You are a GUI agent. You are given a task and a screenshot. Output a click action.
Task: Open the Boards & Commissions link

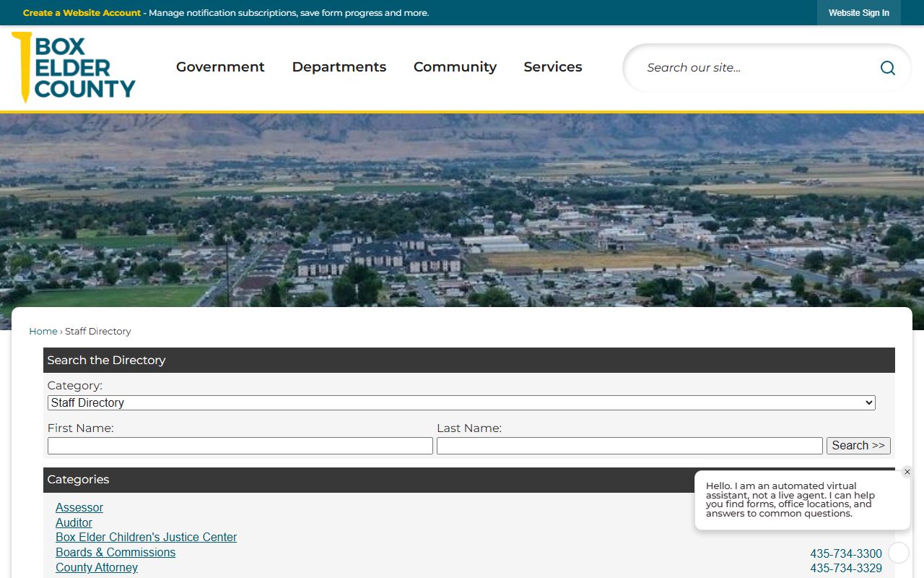[115, 553]
